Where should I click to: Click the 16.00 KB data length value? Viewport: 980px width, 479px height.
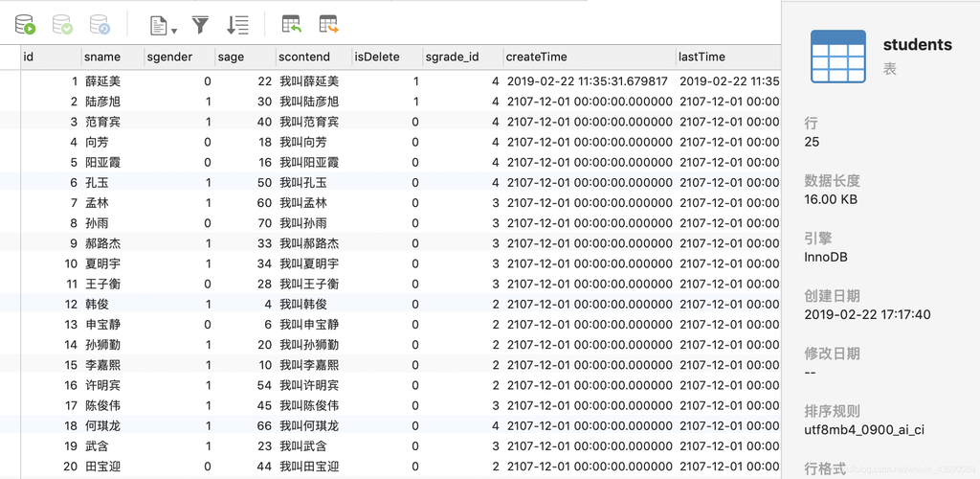831,199
